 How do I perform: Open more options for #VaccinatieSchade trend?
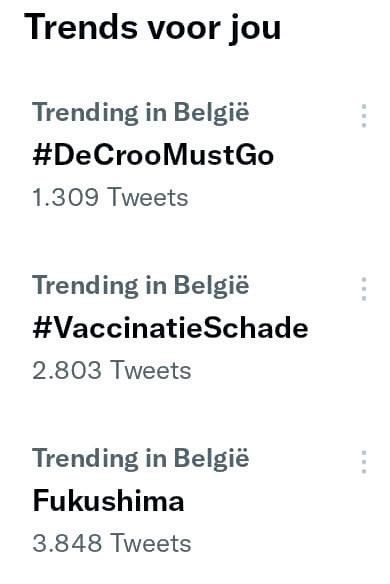click(364, 289)
